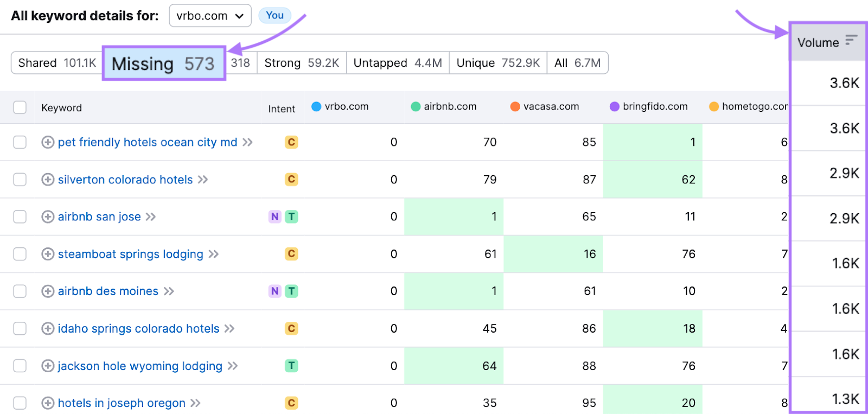Toggle the select-all checkbox in table header
This screenshot has width=868, height=414.
point(20,107)
